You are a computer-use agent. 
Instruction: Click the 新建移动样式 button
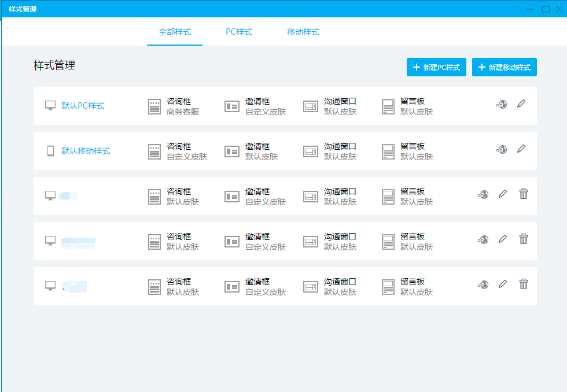tap(505, 67)
